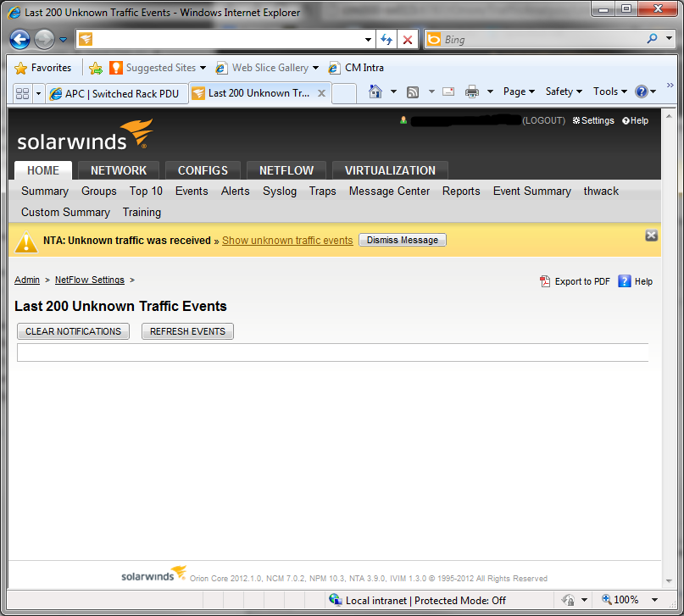Expand the Print options dropdown arrow
Viewport: 684px width, 616px height.
(x=490, y=92)
